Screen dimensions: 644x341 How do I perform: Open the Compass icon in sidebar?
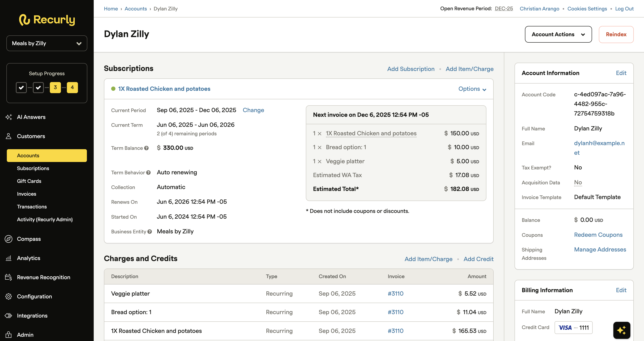pos(9,239)
